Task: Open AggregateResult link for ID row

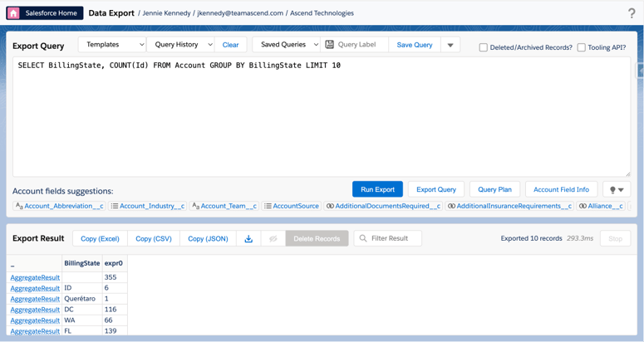Action: tap(35, 288)
